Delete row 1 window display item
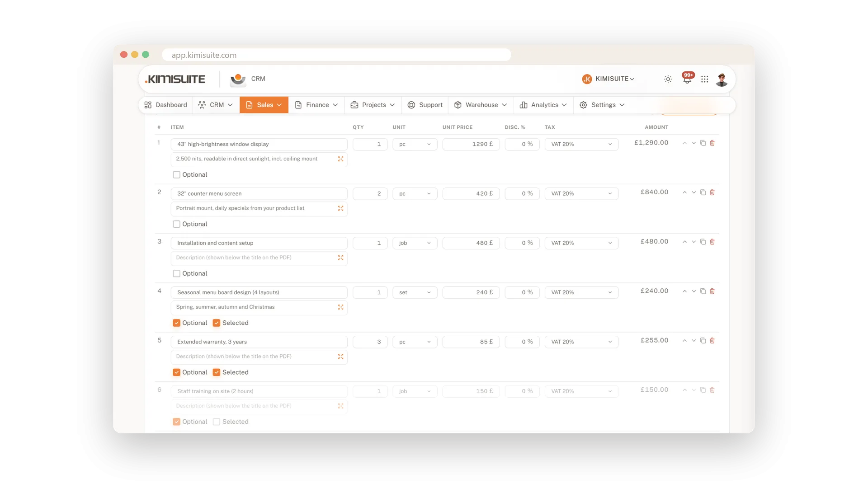This screenshot has width=868, height=488. (x=712, y=143)
